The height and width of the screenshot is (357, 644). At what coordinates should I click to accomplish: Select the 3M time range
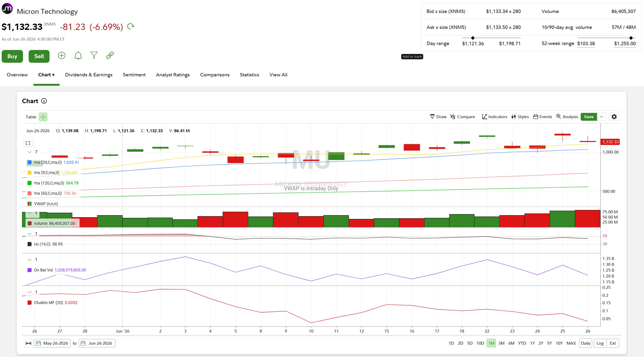click(x=501, y=343)
